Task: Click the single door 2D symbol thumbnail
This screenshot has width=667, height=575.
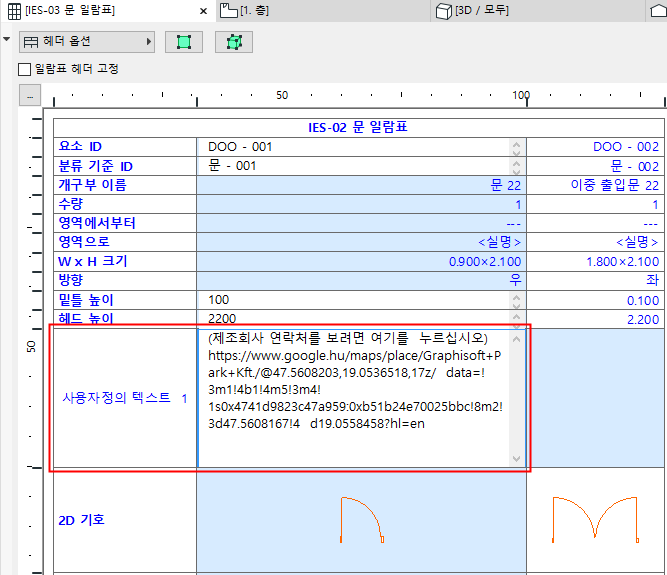Action: 362,520
